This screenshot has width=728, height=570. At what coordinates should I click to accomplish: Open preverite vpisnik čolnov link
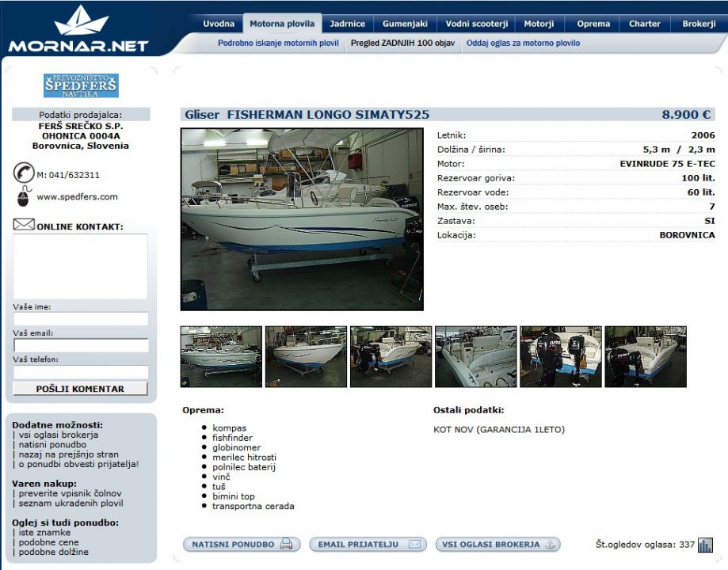70,493
